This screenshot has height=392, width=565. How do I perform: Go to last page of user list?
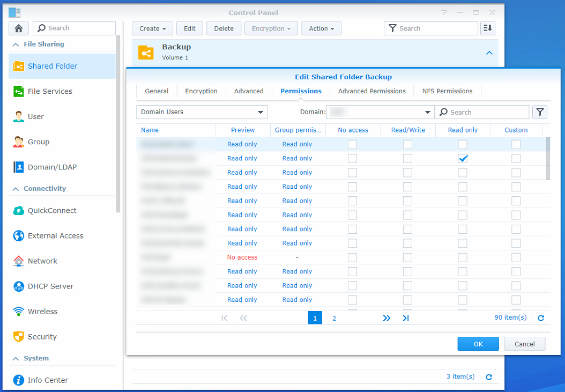point(406,318)
